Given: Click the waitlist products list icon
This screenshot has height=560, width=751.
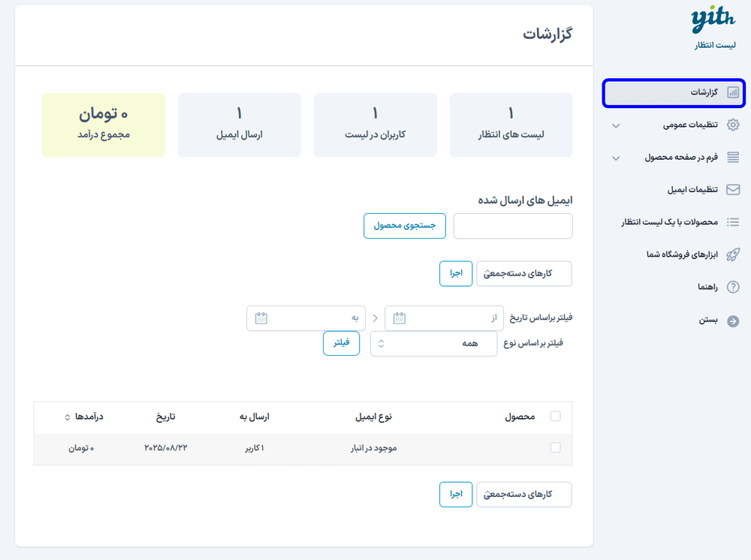Looking at the screenshot, I should coord(733,222).
